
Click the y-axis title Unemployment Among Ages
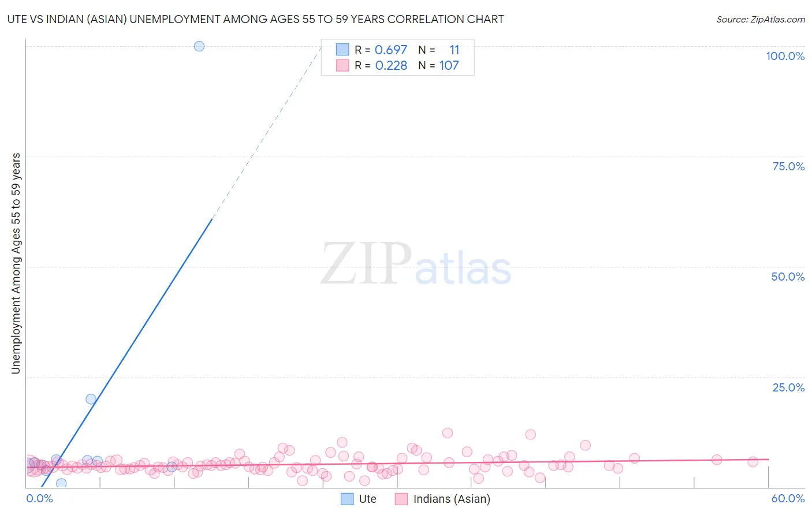point(16,263)
